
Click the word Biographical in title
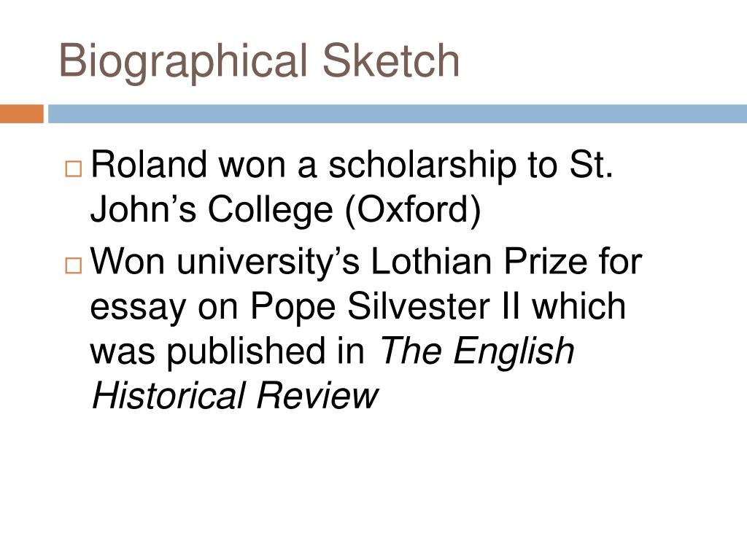click(x=183, y=61)
